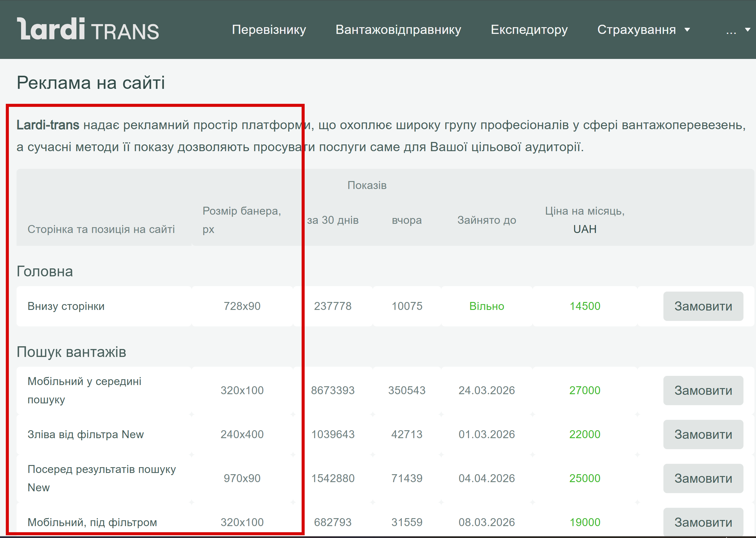
Task: Click Замовити for Зліва від фільтра New
Action: pyautogui.click(x=703, y=434)
